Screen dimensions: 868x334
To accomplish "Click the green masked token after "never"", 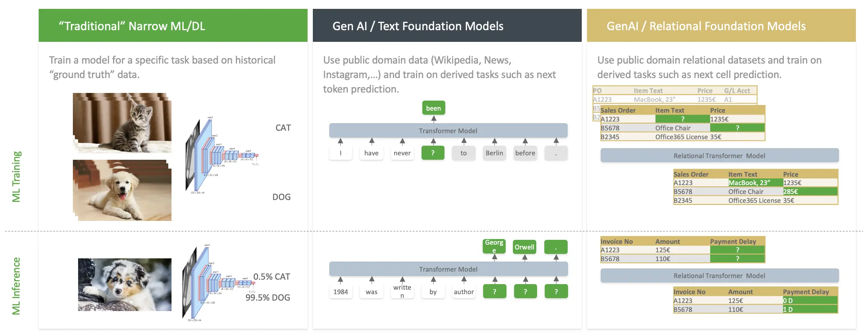I will tap(433, 153).
